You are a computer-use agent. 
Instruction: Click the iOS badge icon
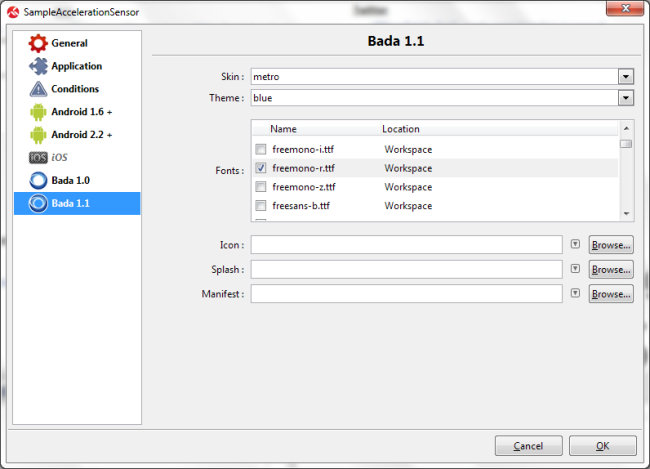38,158
